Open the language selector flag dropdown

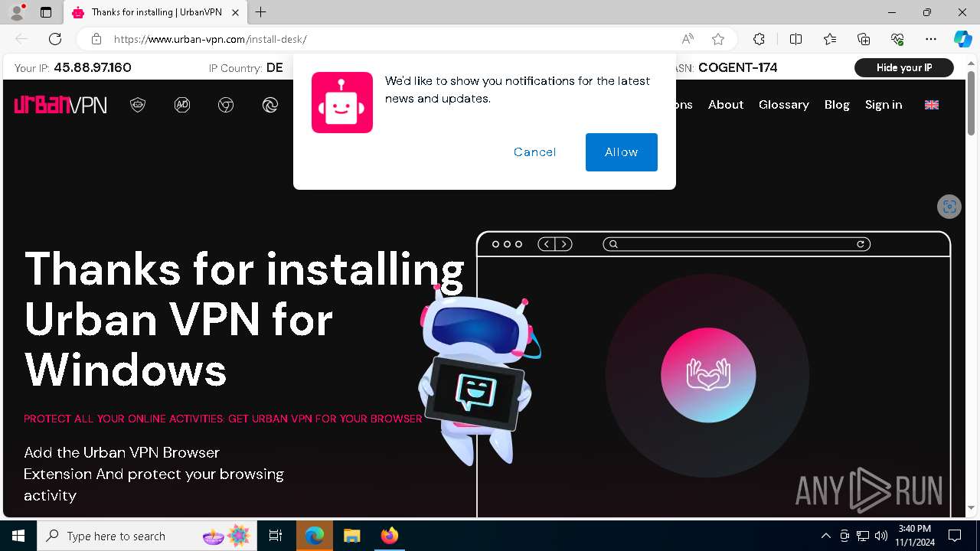tap(932, 105)
